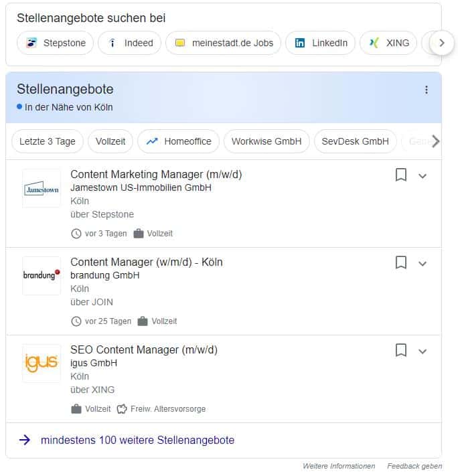Image resolution: width=458 pixels, height=476 pixels.
Task: Click the brandung company logo
Action: (42, 276)
